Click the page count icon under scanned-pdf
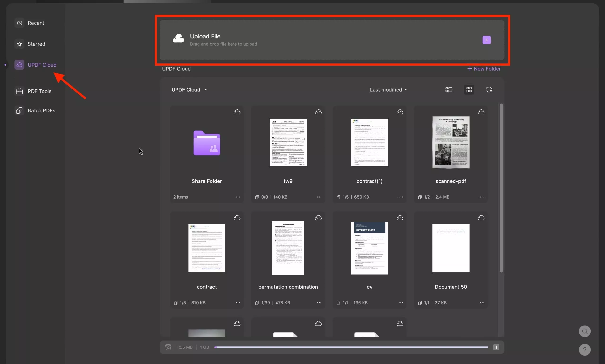605x364 pixels. tap(420, 197)
